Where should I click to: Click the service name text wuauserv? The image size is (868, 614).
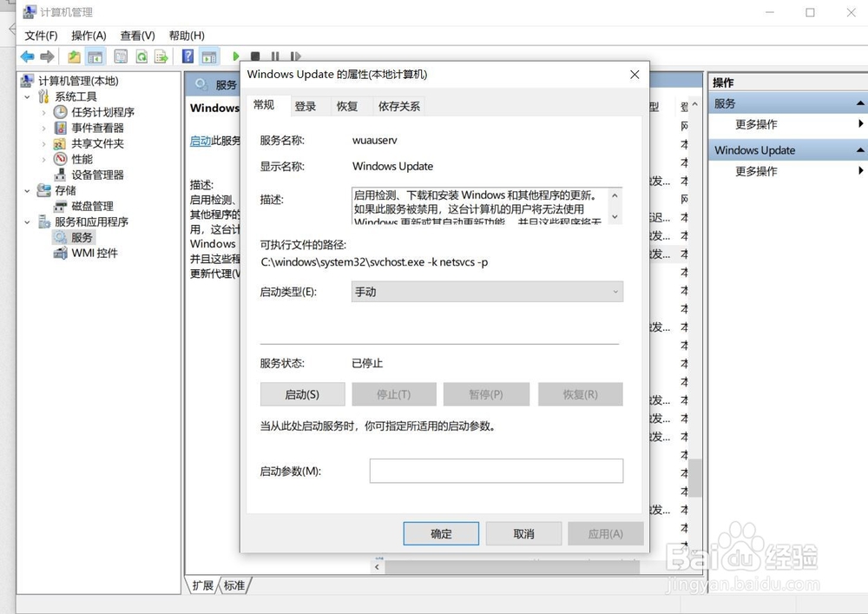coord(375,141)
